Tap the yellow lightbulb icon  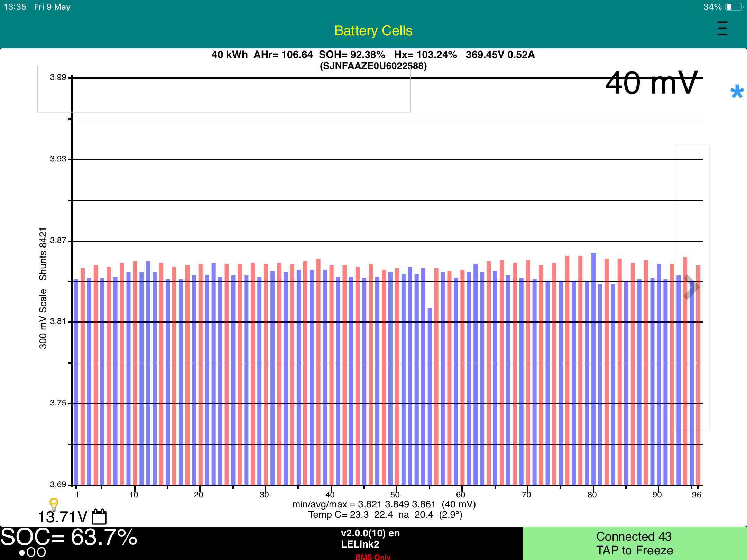(x=54, y=504)
